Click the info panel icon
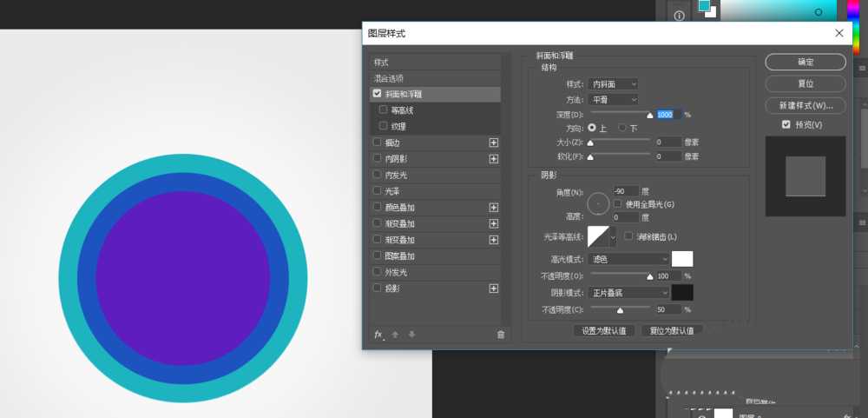This screenshot has width=868, height=418. (x=679, y=16)
